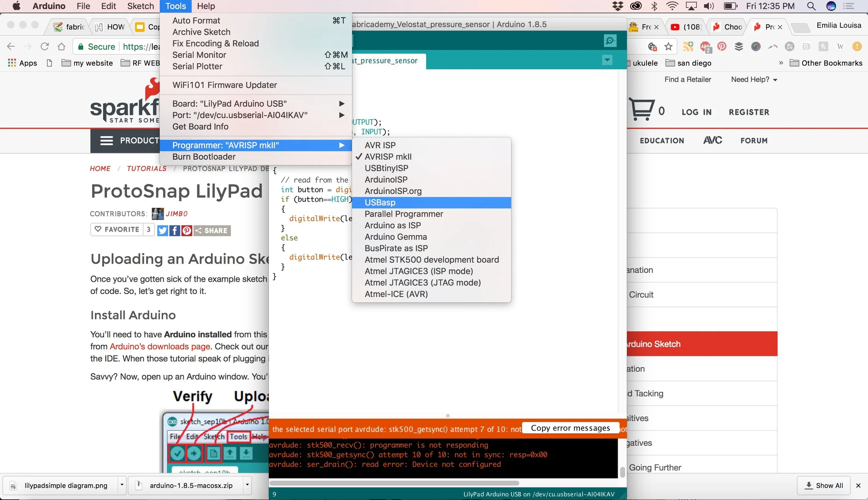This screenshot has width=868, height=500.
Task: Expand the Port usbserial submenu
Action: click(256, 115)
